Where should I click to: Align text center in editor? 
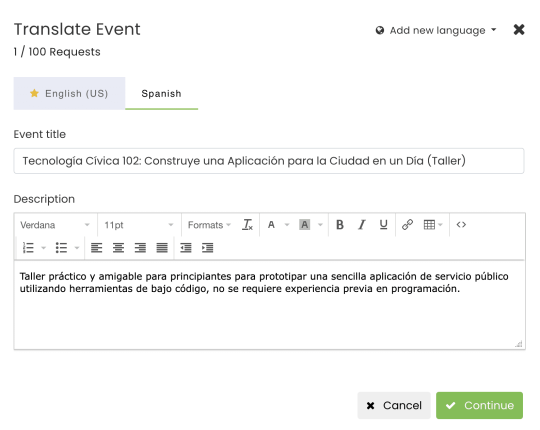coord(118,248)
